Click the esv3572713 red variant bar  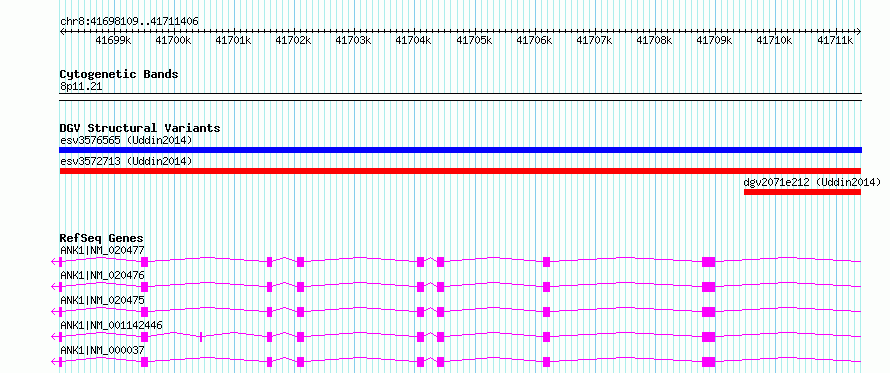click(460, 171)
